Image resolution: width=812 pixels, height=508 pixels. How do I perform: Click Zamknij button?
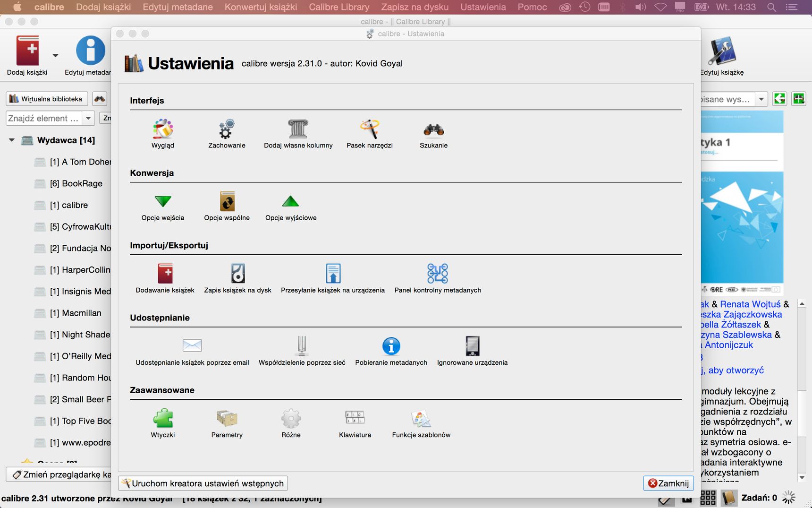(x=668, y=483)
